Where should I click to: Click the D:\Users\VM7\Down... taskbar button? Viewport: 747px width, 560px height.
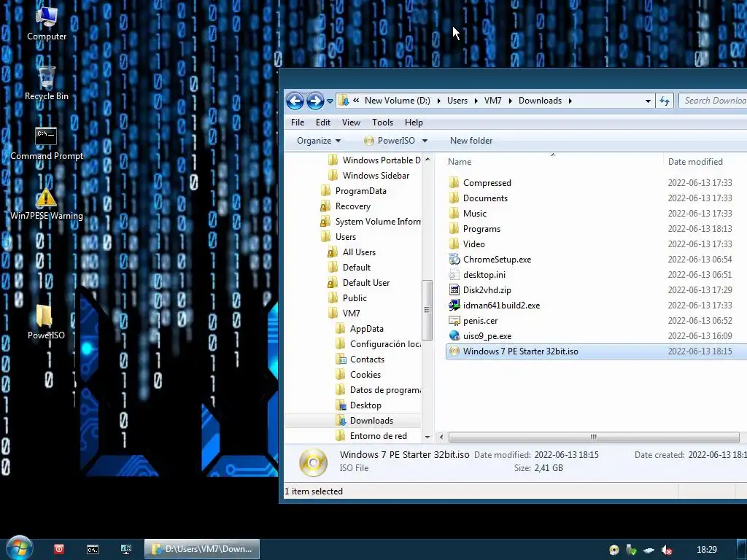click(x=202, y=549)
